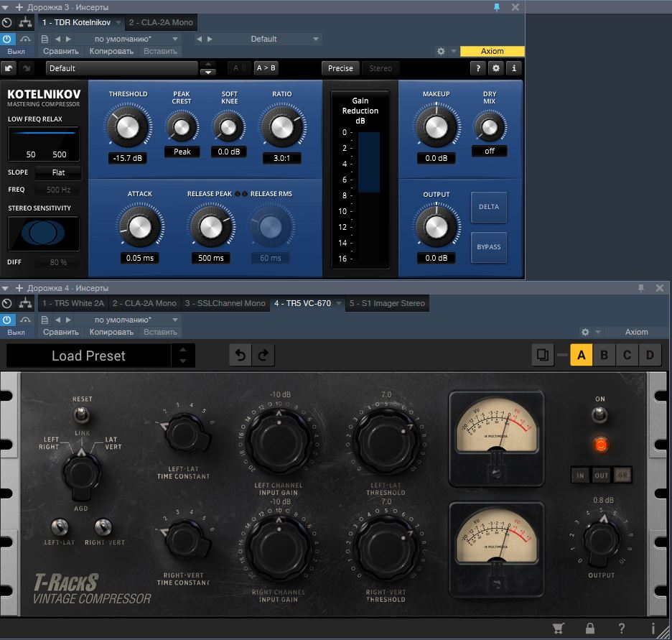Toggle Kotelnikov DELTA button
Image resolution: width=672 pixels, height=640 pixels.
tap(489, 207)
